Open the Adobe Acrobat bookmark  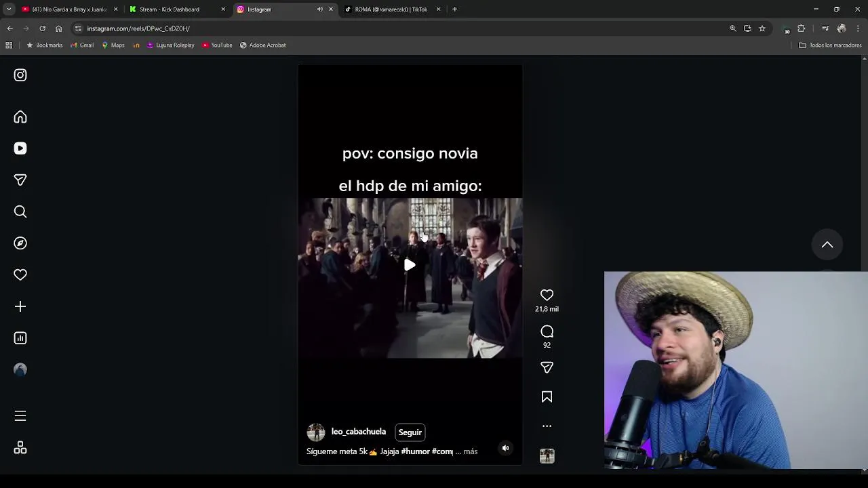[262, 45]
